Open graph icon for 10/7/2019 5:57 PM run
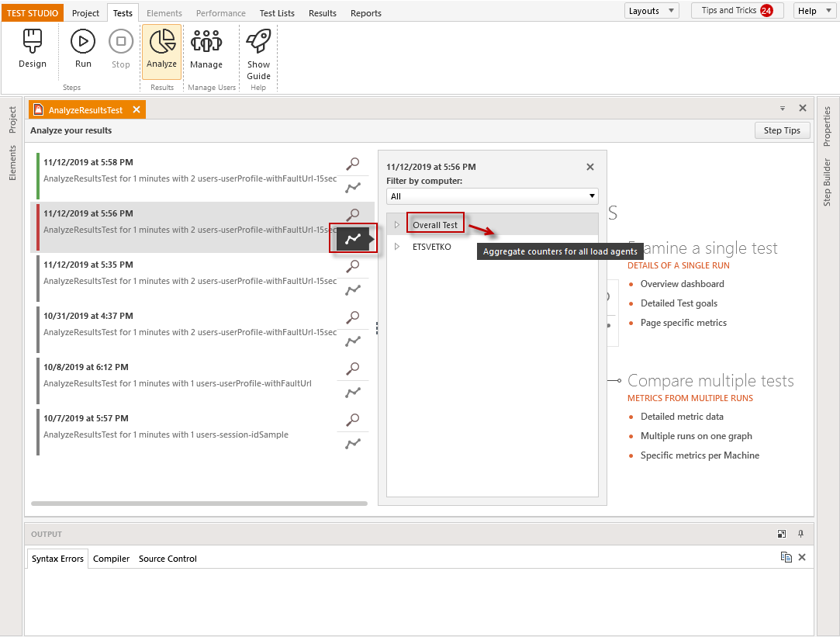This screenshot has height=637, width=840. point(352,444)
